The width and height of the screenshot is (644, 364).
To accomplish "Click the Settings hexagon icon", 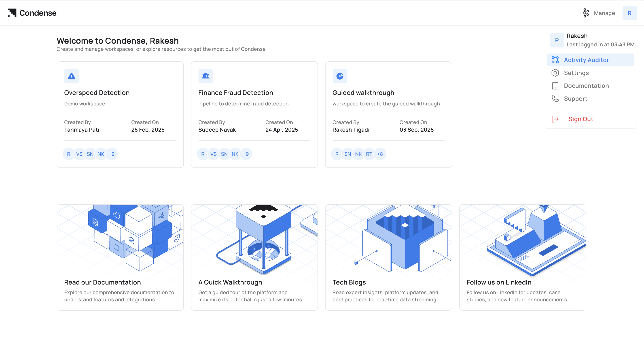I will pos(555,73).
